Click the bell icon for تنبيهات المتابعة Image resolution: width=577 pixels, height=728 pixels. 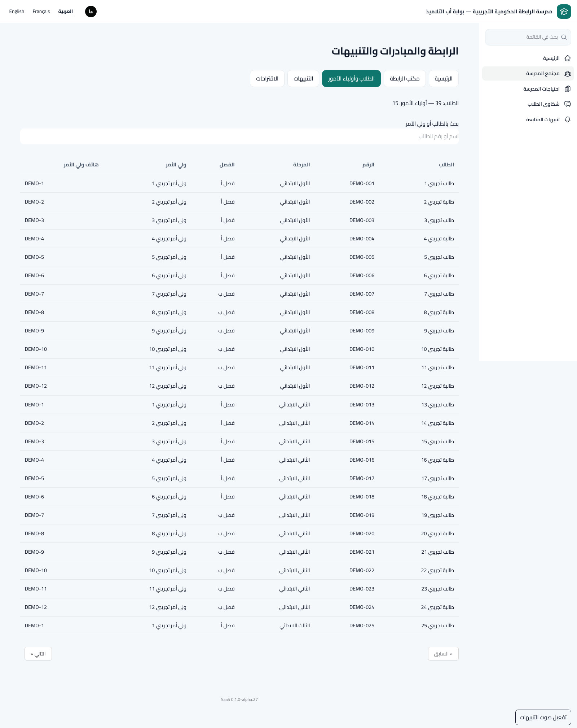[x=568, y=119]
